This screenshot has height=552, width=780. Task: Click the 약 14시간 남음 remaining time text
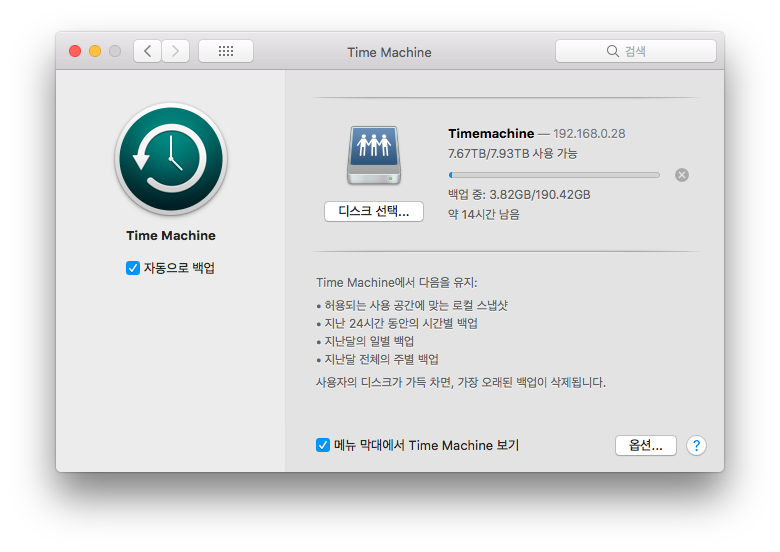484,214
